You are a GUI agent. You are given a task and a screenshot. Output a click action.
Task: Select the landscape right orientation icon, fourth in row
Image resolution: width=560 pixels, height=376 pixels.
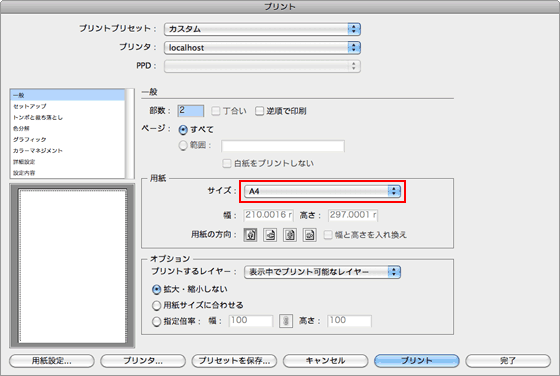pyautogui.click(x=309, y=235)
